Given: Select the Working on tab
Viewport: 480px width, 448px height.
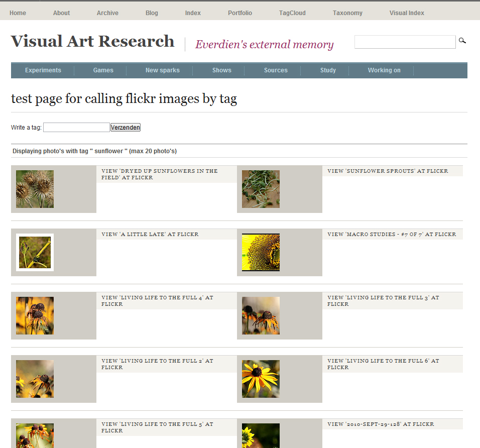Looking at the screenshot, I should click(384, 70).
